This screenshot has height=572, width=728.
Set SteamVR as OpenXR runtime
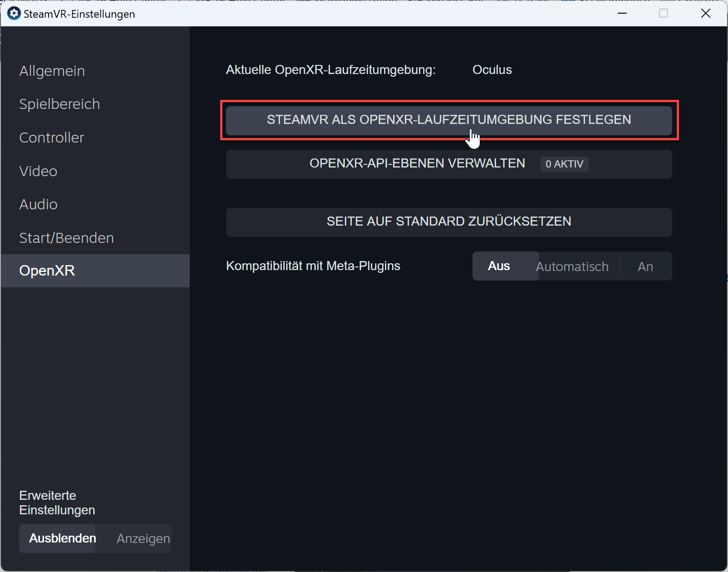[x=449, y=120]
